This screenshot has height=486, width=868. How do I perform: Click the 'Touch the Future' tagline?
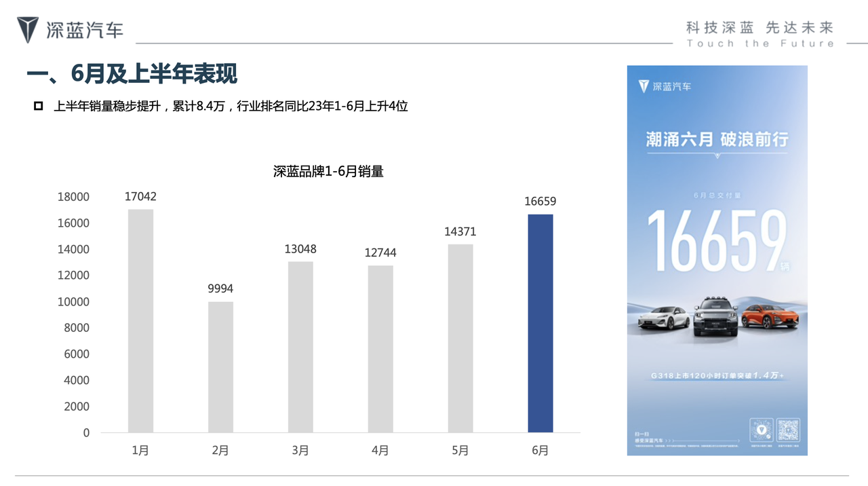(760, 43)
